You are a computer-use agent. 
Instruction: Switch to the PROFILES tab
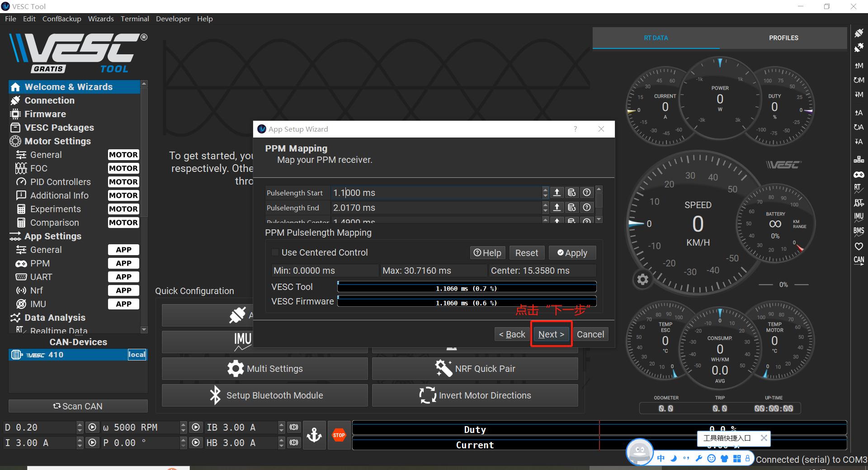click(783, 38)
